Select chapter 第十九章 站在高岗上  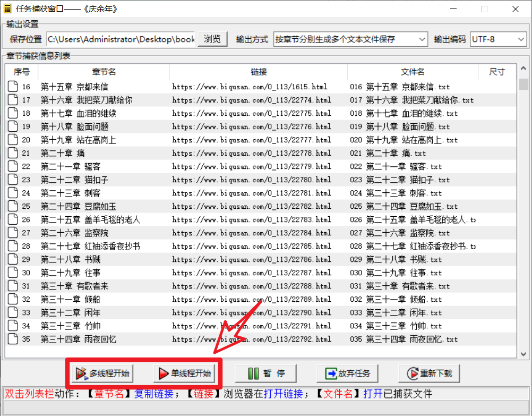point(79,140)
